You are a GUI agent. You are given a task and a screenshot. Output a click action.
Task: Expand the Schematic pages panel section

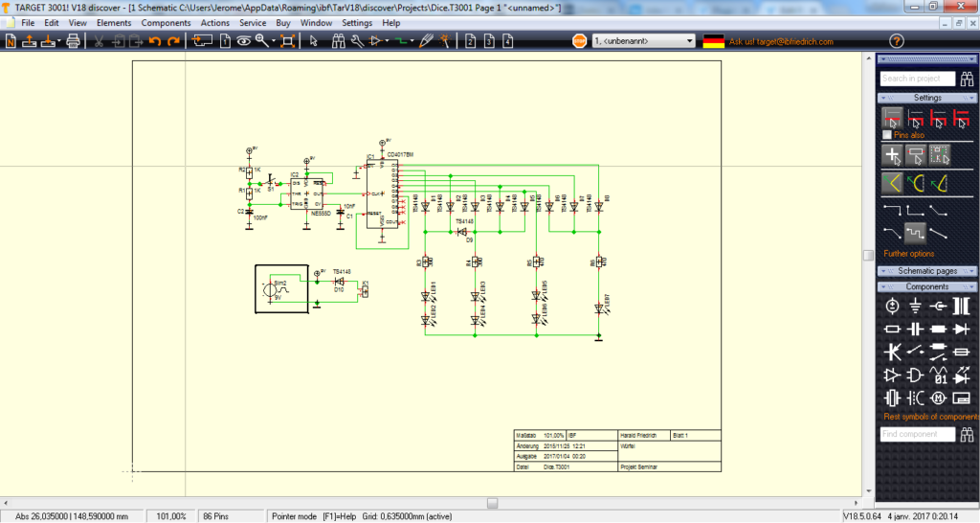926,271
